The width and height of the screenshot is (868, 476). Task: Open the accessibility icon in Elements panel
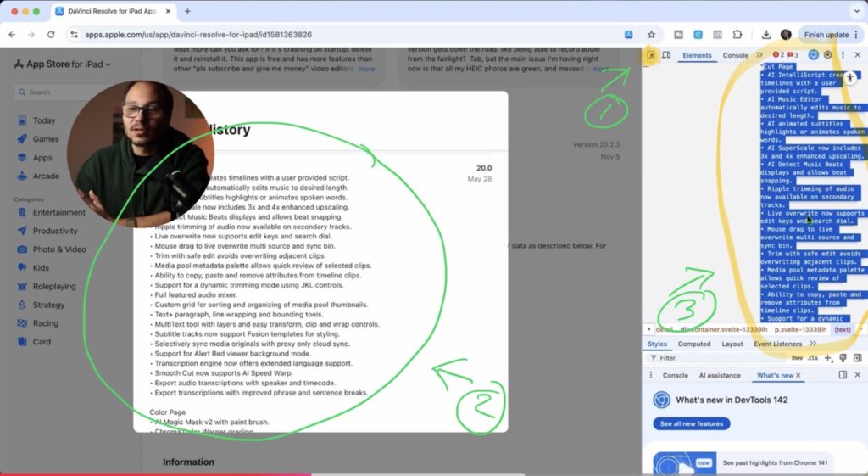pos(850,78)
